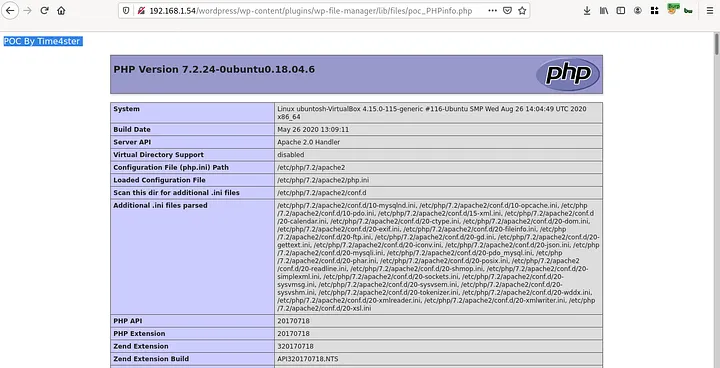This screenshot has width=720, height=368.
Task: Toggle the sidebar view
Action: (621, 11)
